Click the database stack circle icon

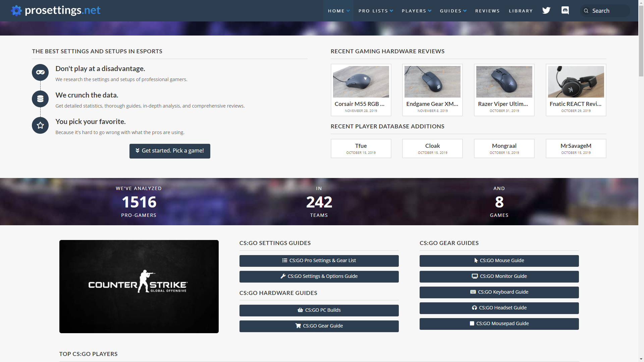coord(40,99)
